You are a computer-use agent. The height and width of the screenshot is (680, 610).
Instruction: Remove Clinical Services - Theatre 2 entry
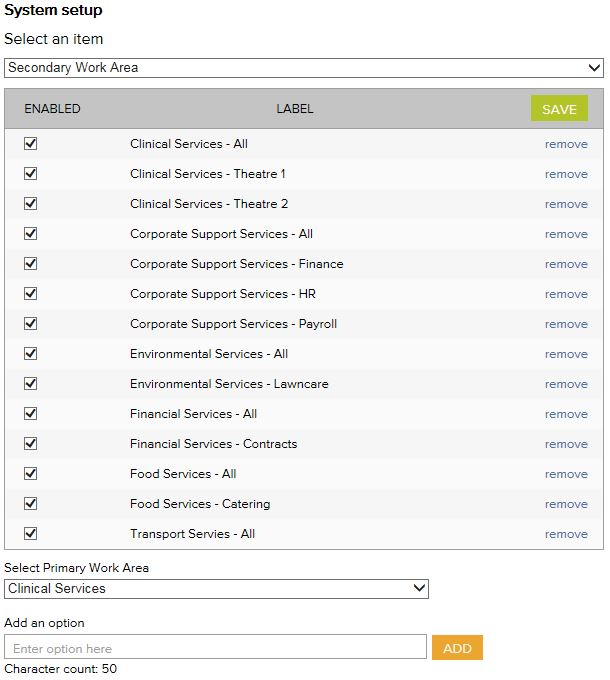566,204
